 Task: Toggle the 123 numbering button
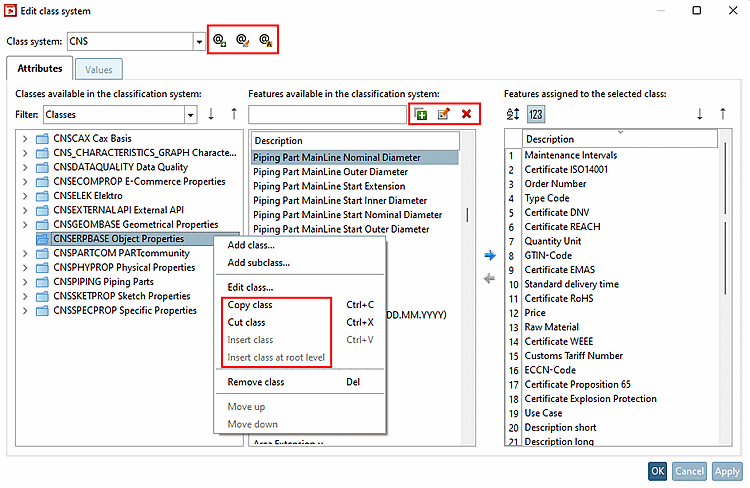536,114
